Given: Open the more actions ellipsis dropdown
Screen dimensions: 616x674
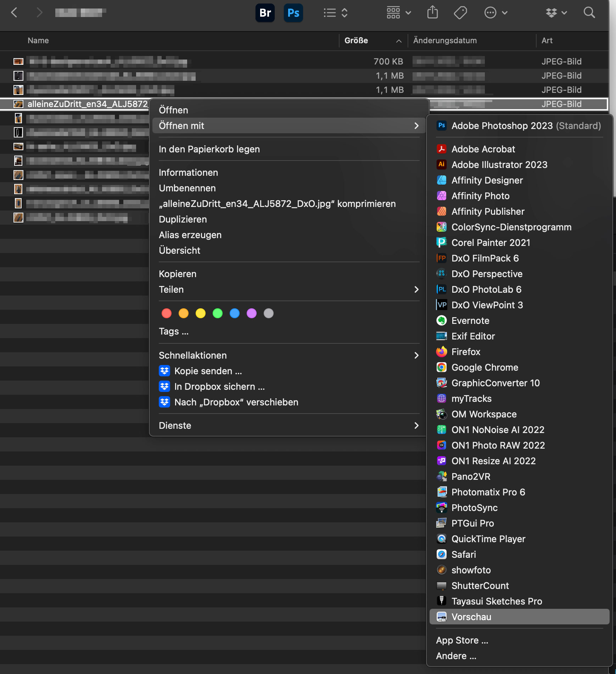Looking at the screenshot, I should click(x=496, y=13).
